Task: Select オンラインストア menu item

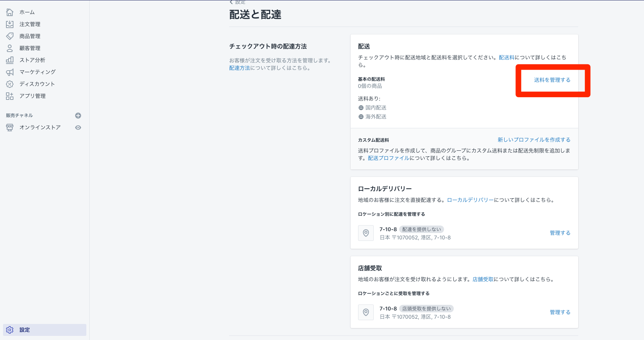Action: coord(40,128)
